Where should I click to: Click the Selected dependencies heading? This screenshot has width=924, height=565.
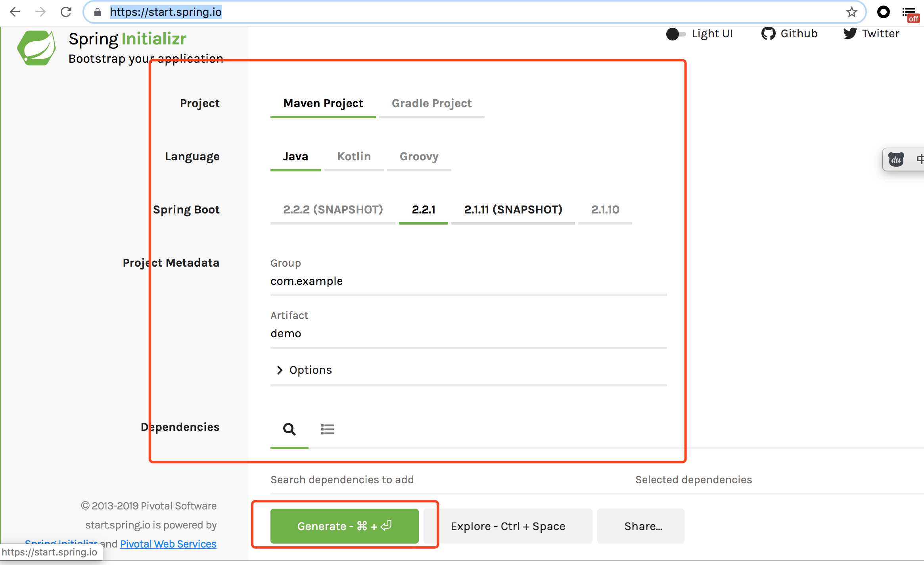[x=694, y=480]
